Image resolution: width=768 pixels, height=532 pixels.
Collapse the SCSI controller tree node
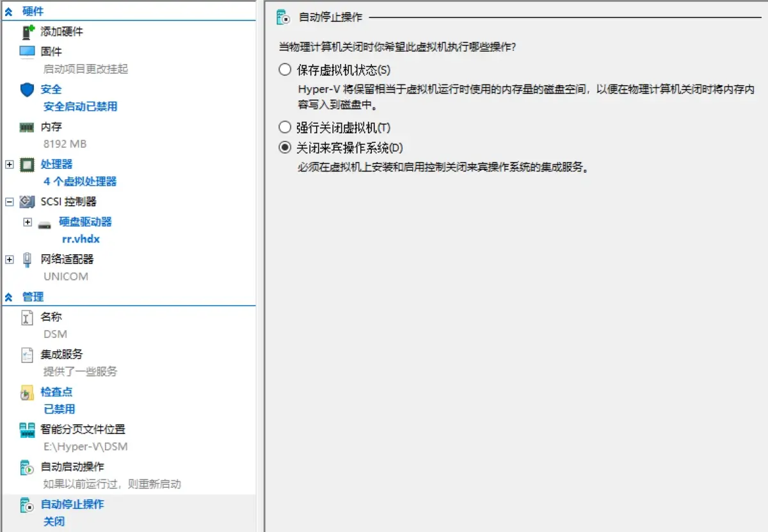9,202
